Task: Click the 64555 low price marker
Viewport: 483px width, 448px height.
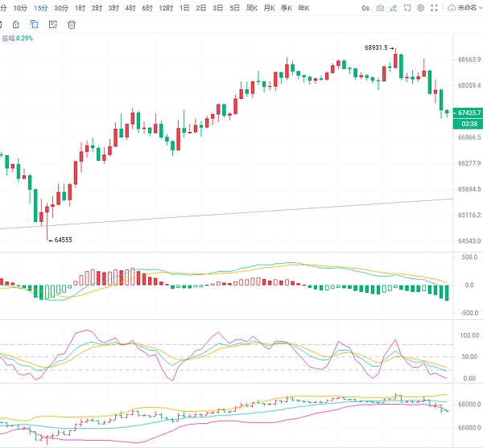Action: [63, 240]
